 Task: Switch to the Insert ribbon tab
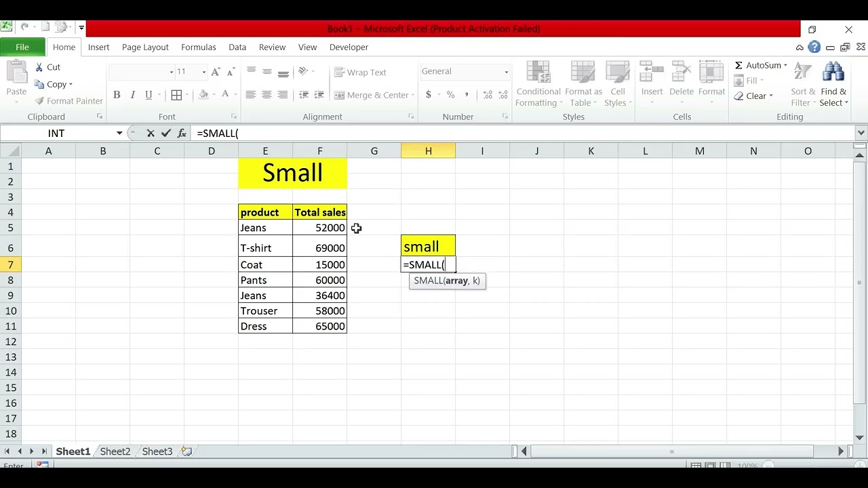pos(98,47)
